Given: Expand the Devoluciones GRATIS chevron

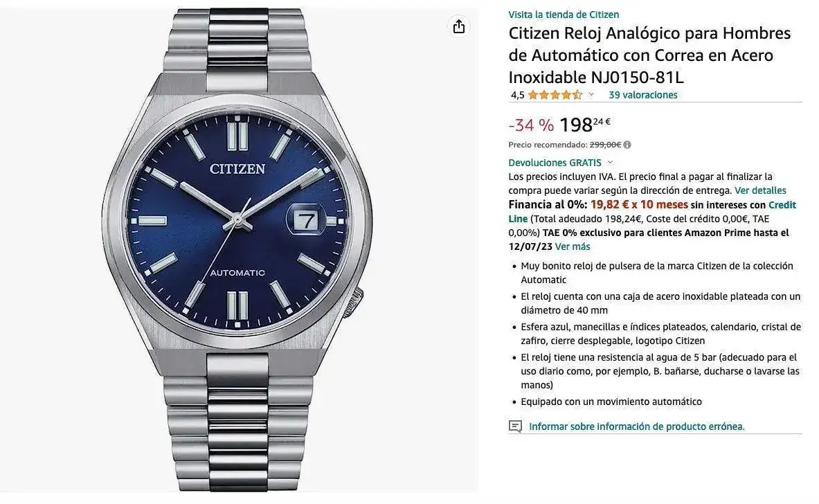Looking at the screenshot, I should coord(609,163).
